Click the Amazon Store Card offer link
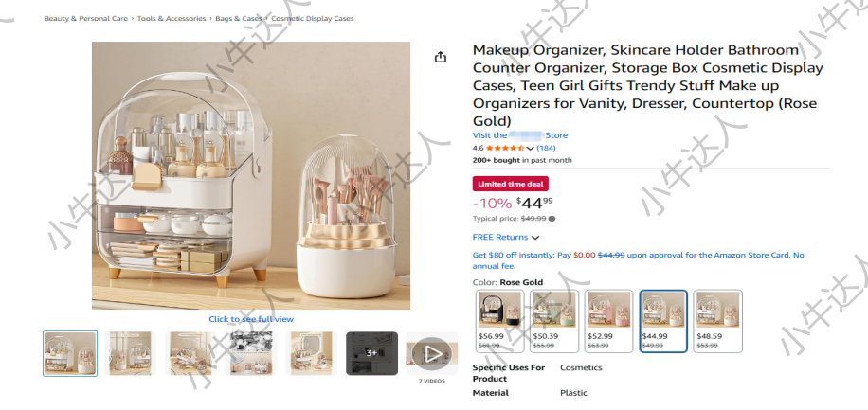The image size is (868, 410). 638,260
